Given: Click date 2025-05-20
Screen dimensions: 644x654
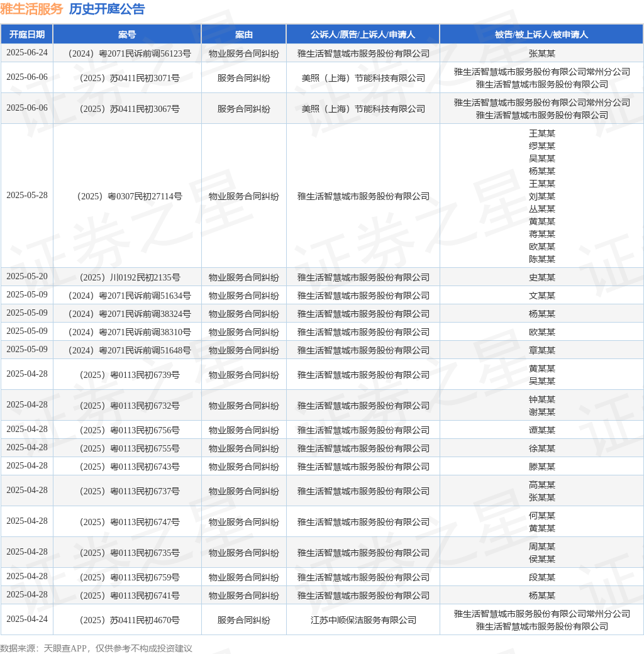Looking at the screenshot, I should [26, 277].
